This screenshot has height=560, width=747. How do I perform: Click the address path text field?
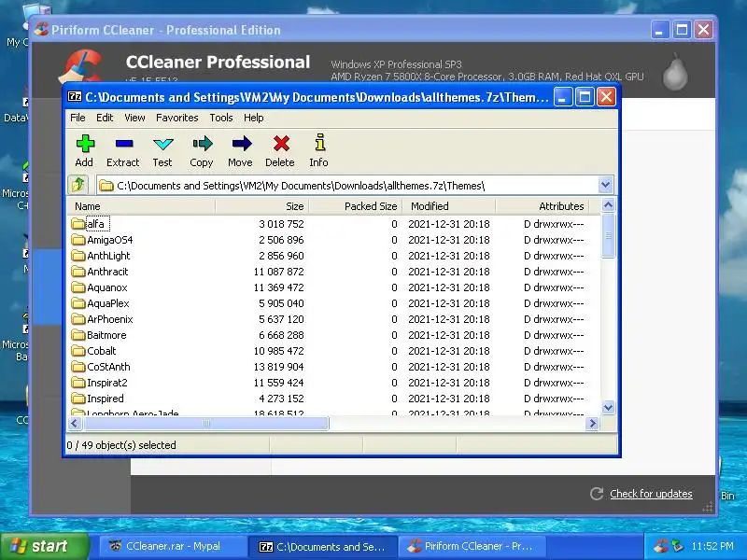tap(347, 185)
